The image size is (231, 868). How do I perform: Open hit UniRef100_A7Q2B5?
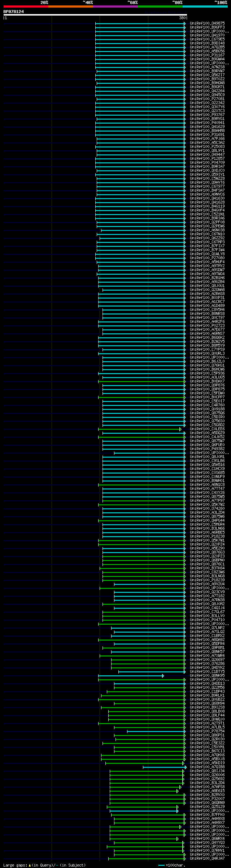coord(207,47)
